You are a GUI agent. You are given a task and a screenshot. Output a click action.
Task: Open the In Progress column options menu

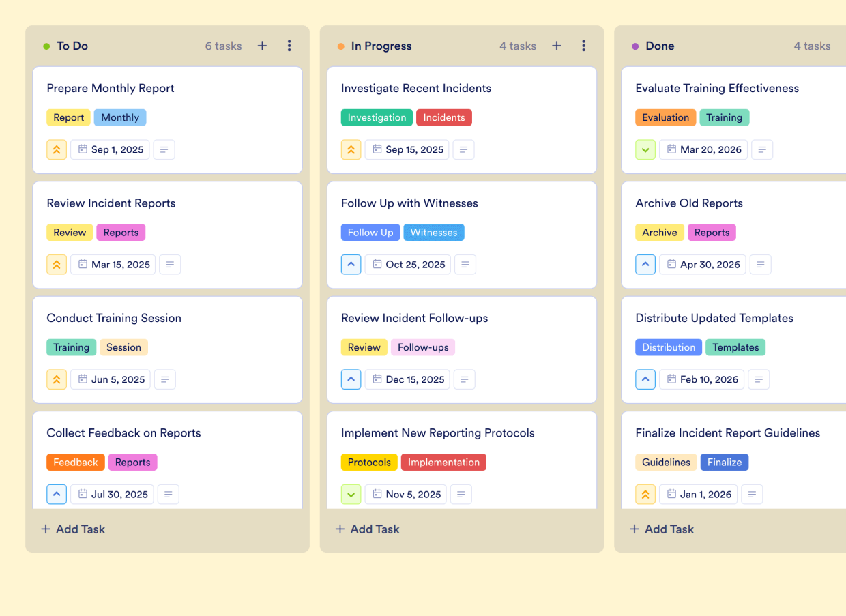(584, 46)
